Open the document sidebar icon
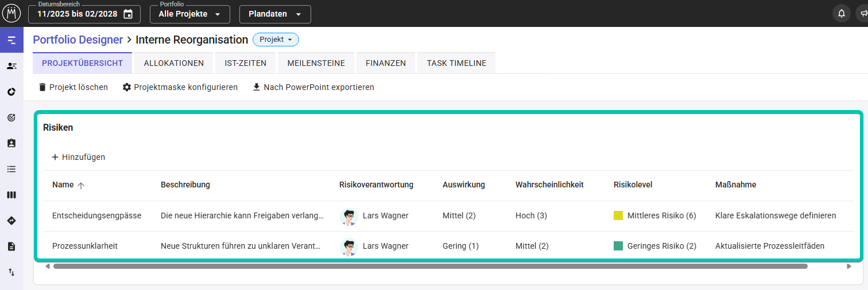 point(11,246)
